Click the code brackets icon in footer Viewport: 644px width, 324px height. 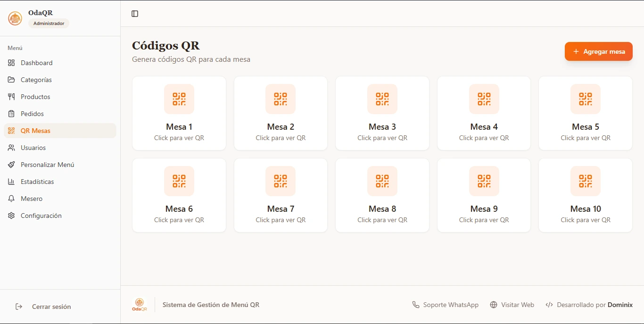click(x=549, y=305)
